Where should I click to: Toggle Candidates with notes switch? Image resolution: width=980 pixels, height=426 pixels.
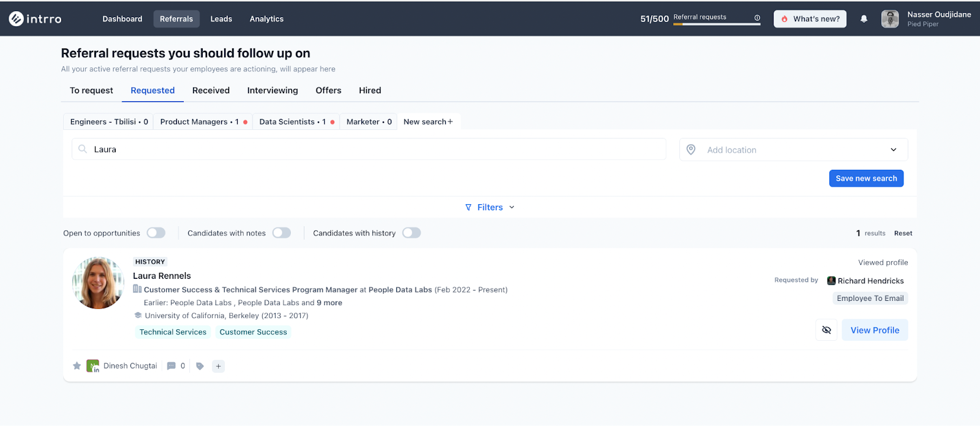coord(282,233)
